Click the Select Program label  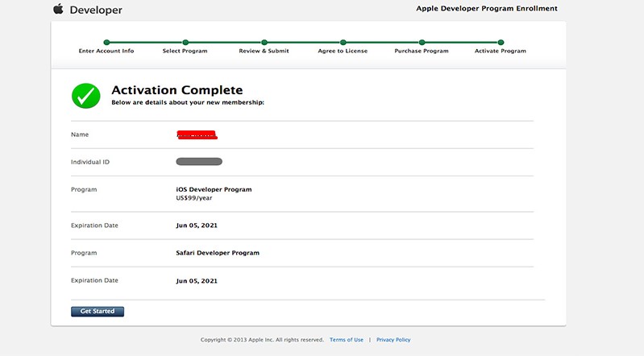pyautogui.click(x=185, y=51)
